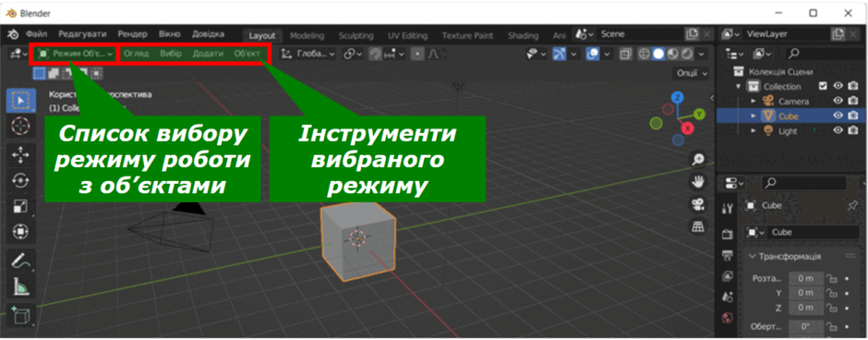Screen dimensions: 868x340
Task: Open the Output properties printer icon
Action: (x=728, y=255)
